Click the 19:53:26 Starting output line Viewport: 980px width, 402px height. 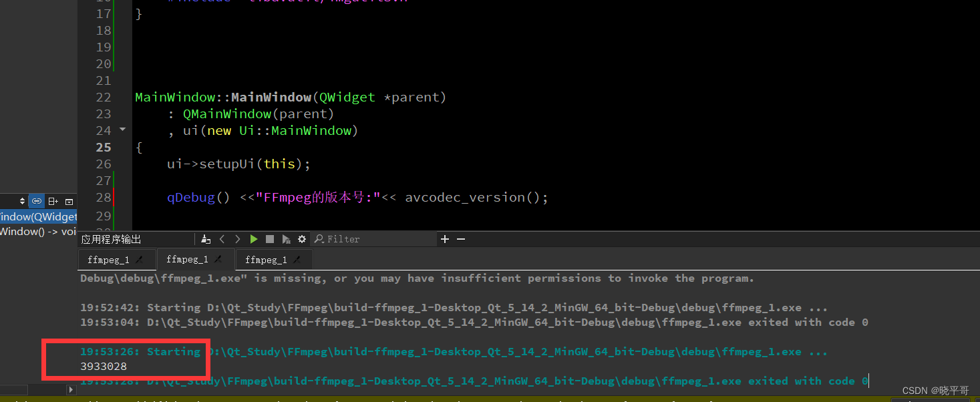tap(454, 352)
